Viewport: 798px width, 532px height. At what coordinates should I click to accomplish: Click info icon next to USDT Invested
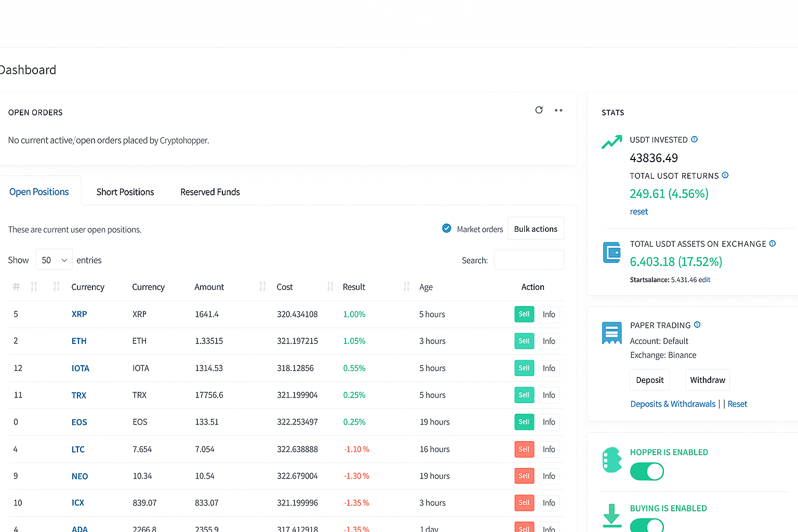coord(695,139)
